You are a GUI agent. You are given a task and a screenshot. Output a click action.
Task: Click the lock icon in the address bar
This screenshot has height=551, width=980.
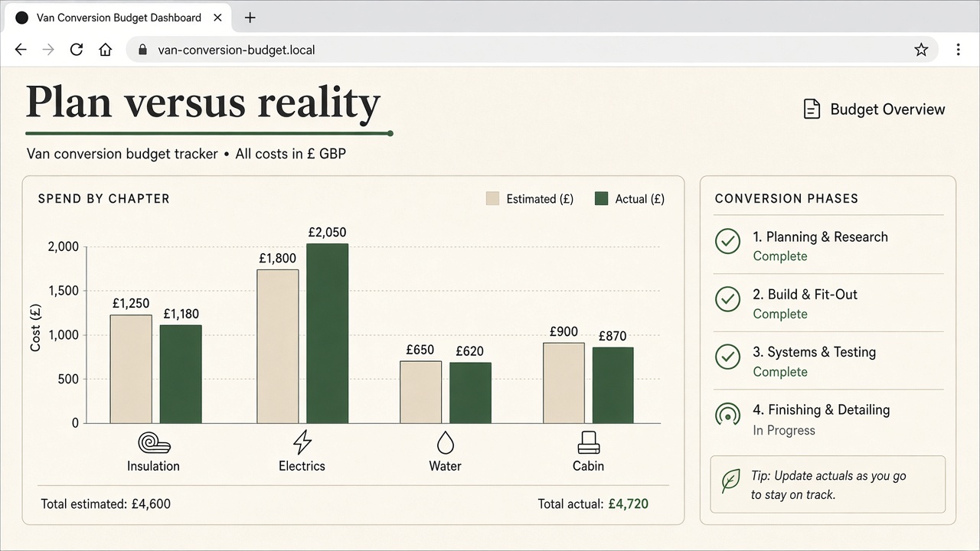[142, 50]
